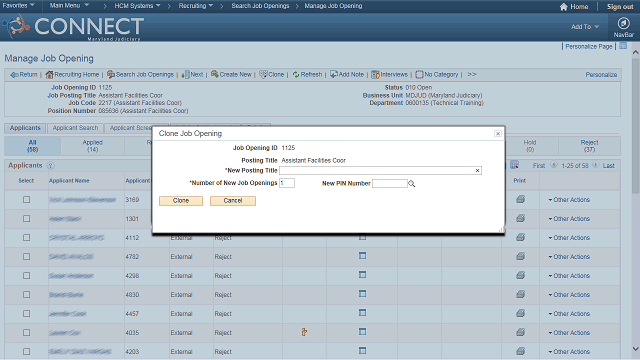Print application for applicant 4830
Image resolution: width=640 pixels, height=360 pixels.
tap(520, 294)
